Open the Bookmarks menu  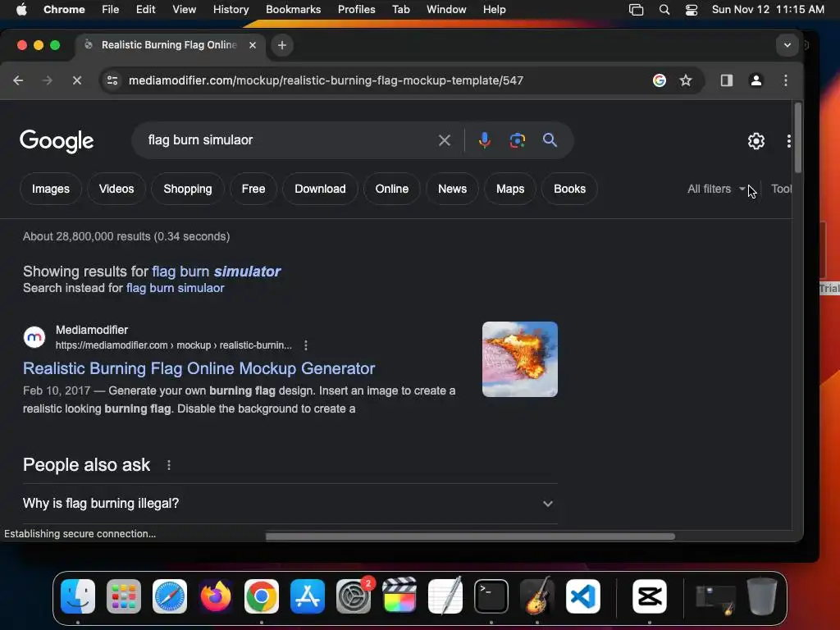coord(293,10)
